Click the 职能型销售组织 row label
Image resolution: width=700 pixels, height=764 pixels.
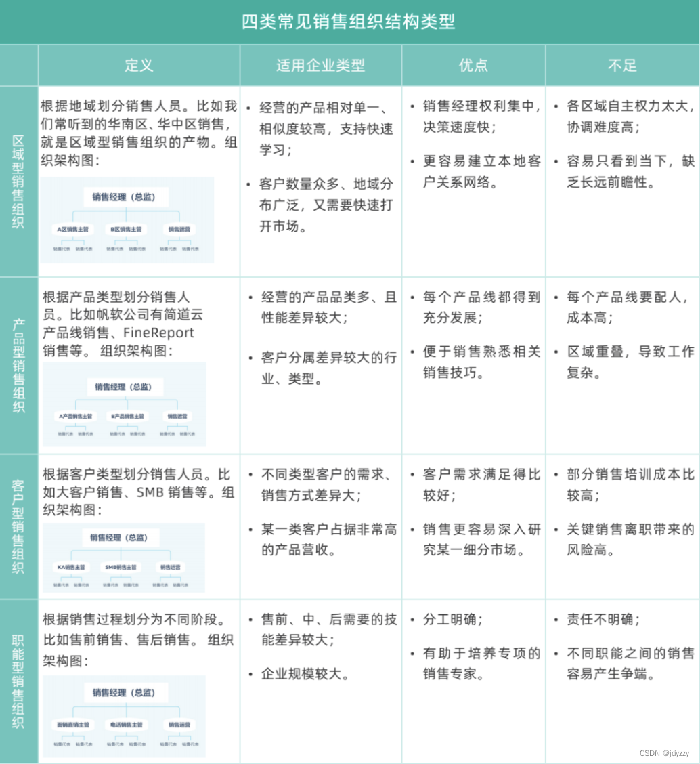(x=18, y=681)
